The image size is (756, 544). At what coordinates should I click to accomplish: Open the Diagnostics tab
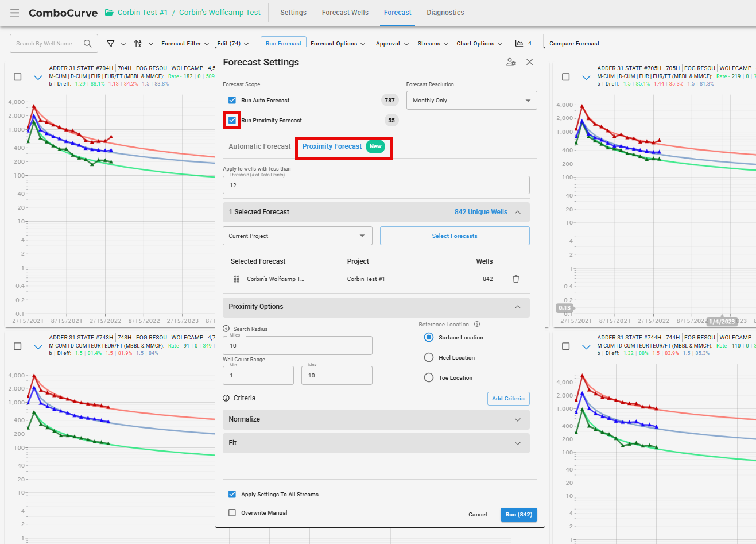point(445,13)
